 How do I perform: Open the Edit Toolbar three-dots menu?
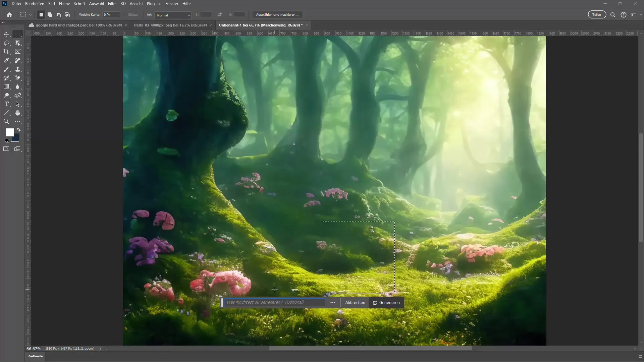pos(17,122)
